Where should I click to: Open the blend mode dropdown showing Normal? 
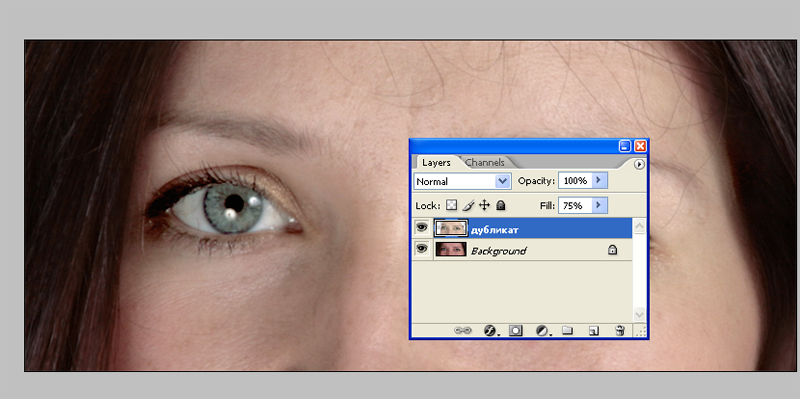pos(462,181)
